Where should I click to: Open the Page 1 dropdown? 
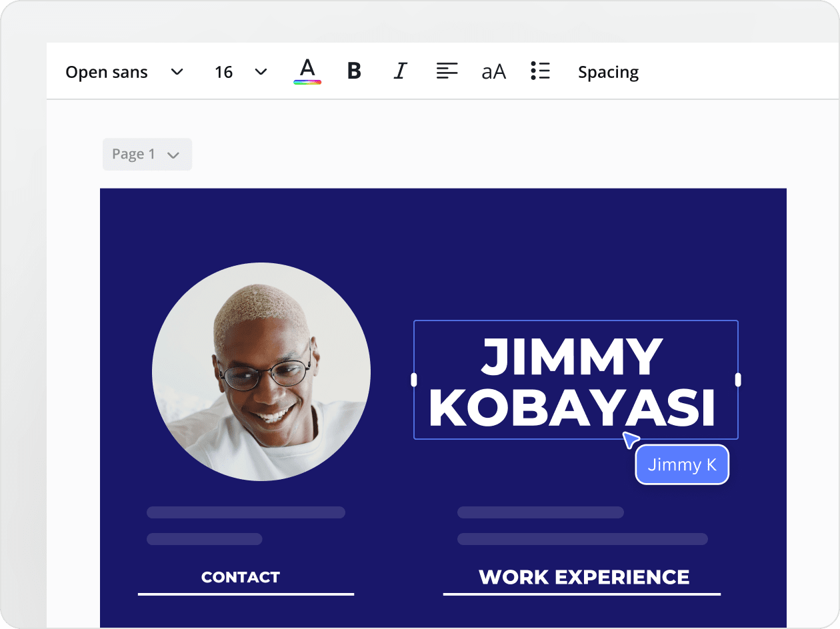(x=147, y=154)
